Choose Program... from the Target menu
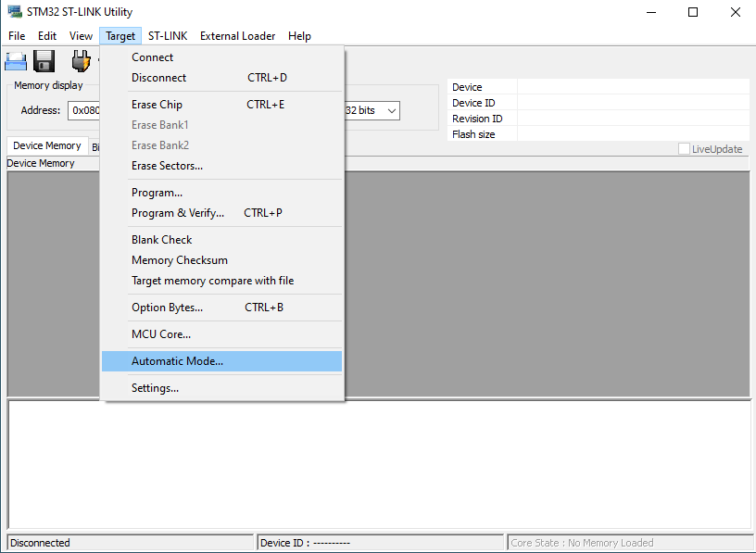Screen dimensions: 756x553 tap(221, 193)
